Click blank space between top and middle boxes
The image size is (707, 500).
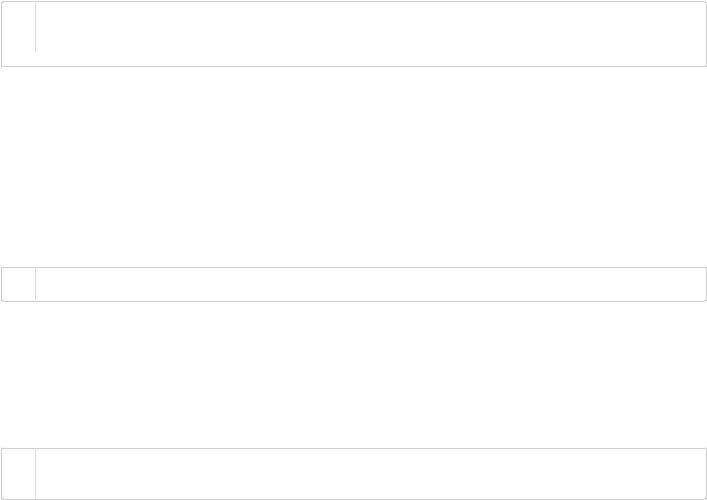pyautogui.click(x=354, y=167)
